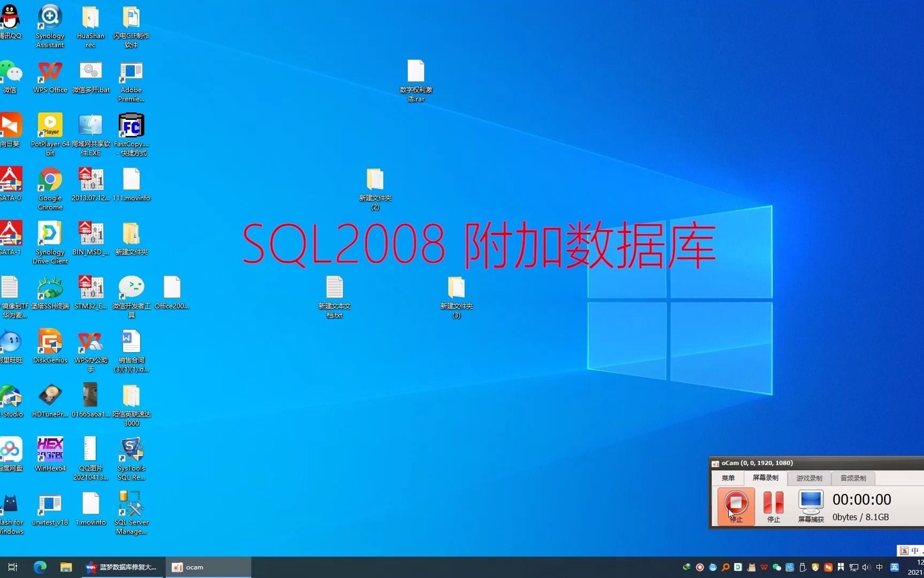Open SQL Server Management Studio shortcut
The width and height of the screenshot is (924, 578).
(x=131, y=512)
